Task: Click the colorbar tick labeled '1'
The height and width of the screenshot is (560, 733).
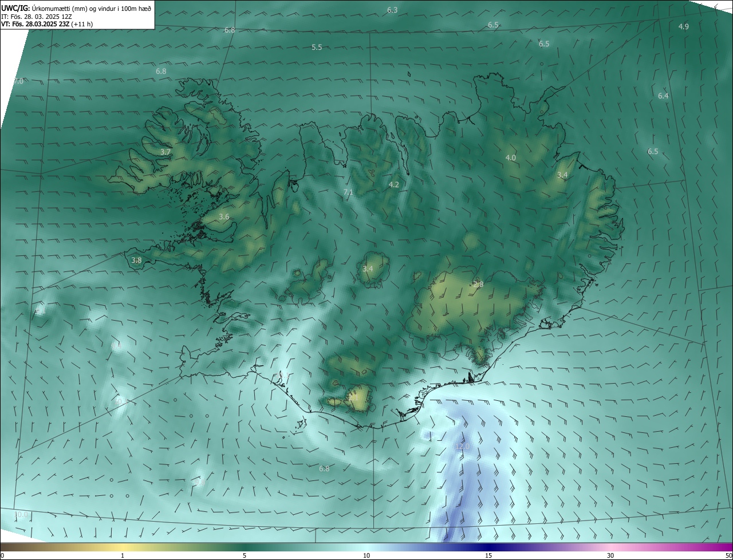Action: click(x=123, y=555)
